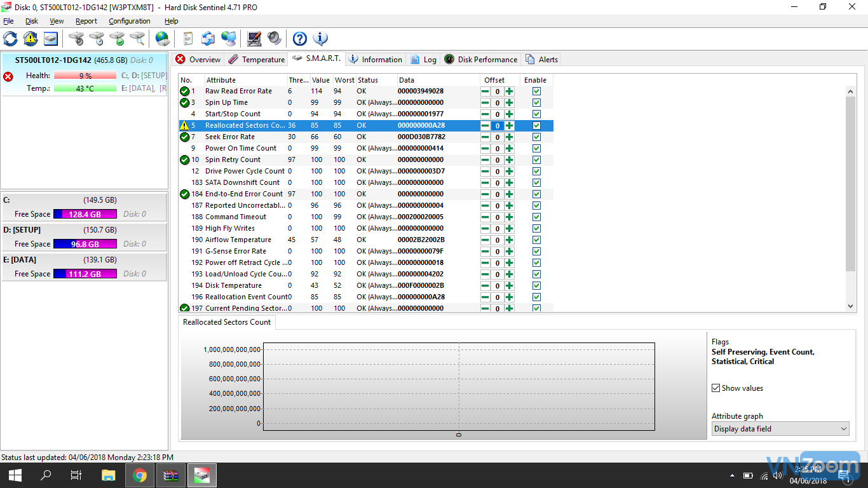Decrease offset for Raw Read Error Rate
This screenshot has width=868, height=488.
[485, 91]
